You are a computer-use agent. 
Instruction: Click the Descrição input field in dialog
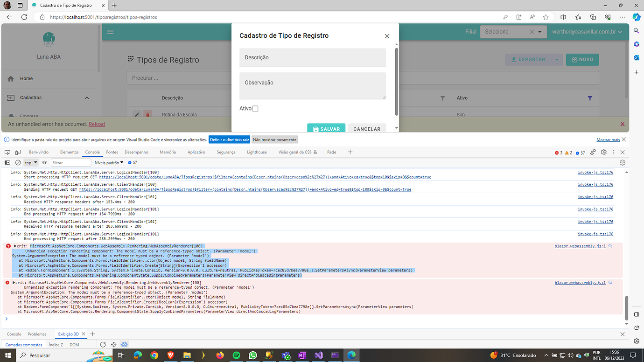click(313, 58)
